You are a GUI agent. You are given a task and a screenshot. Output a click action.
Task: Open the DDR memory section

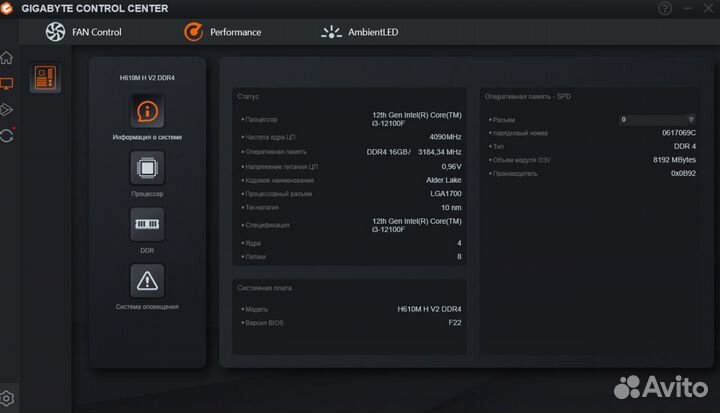[147, 224]
